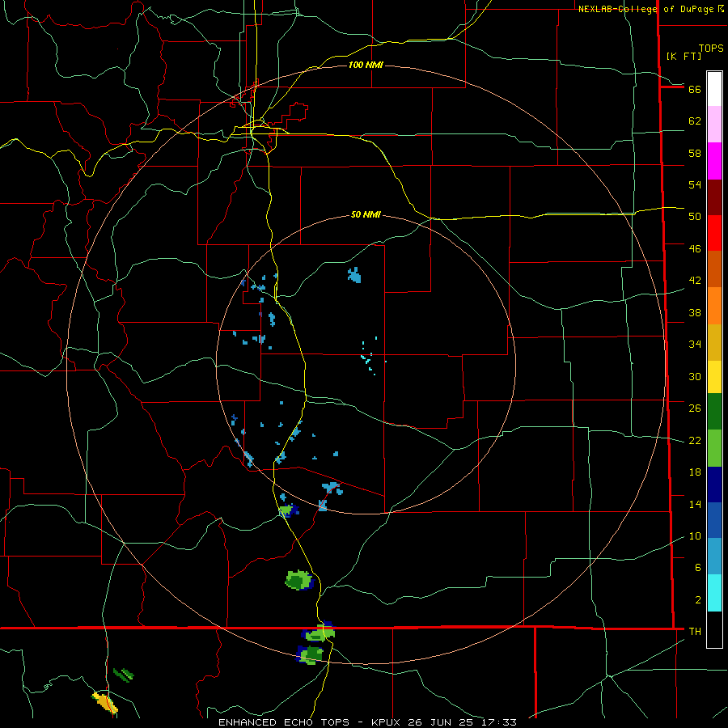Select the light blue legend swatch above 6
Viewport: 728px width, 728px height.
click(714, 556)
